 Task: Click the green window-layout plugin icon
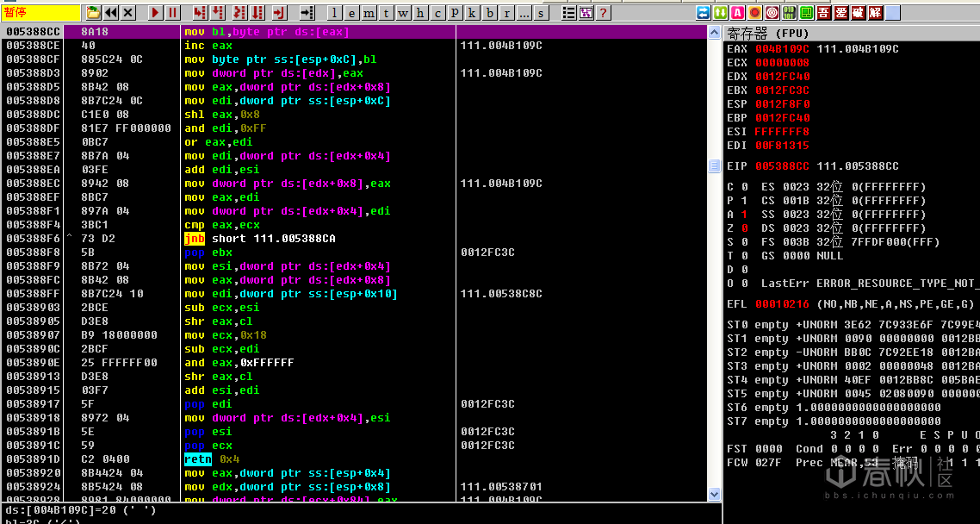[x=806, y=13]
